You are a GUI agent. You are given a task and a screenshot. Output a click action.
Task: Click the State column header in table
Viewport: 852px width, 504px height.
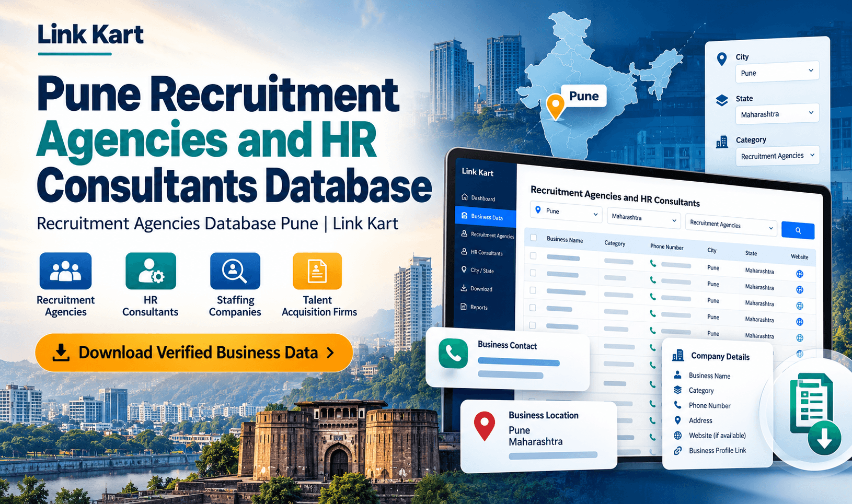[x=751, y=253]
